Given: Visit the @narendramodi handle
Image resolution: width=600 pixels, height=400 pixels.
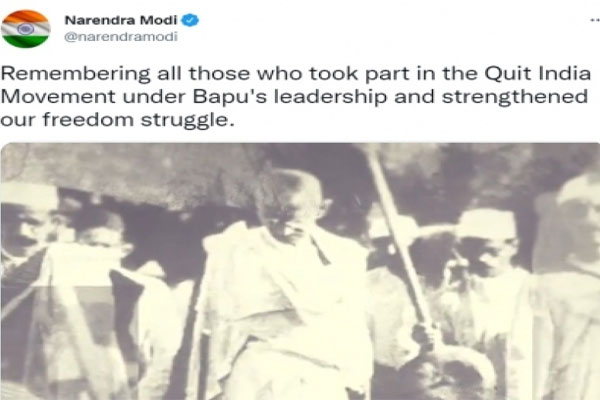Looking at the screenshot, I should click(121, 37).
